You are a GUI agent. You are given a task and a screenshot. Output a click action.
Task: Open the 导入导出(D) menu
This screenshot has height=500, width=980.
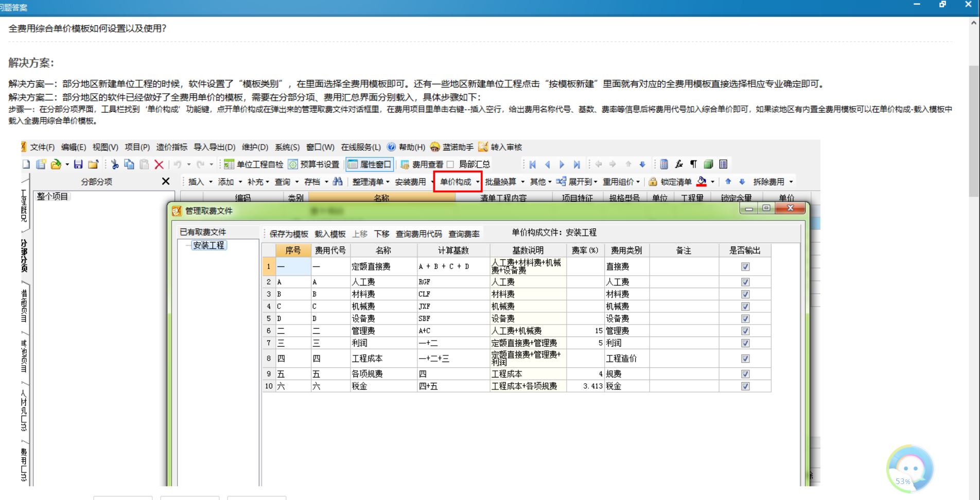click(214, 147)
